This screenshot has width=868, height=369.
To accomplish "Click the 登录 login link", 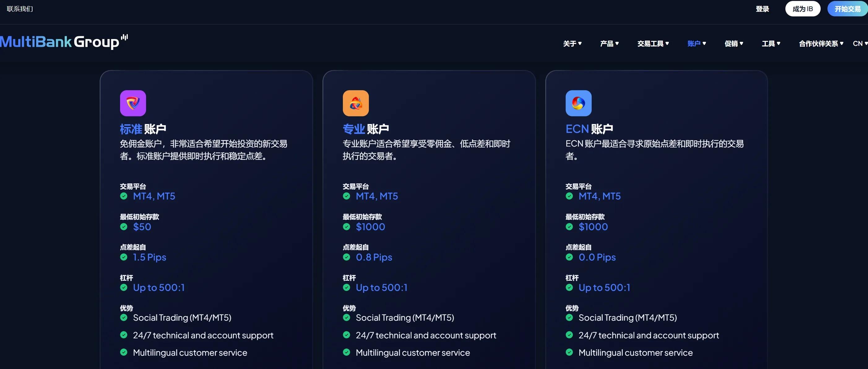I will click(x=762, y=9).
